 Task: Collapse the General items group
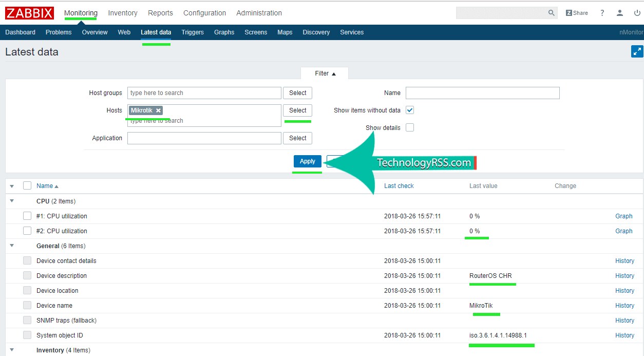click(12, 246)
